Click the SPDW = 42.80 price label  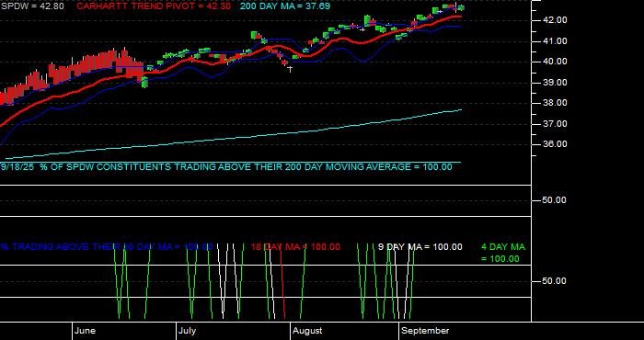pos(32,6)
